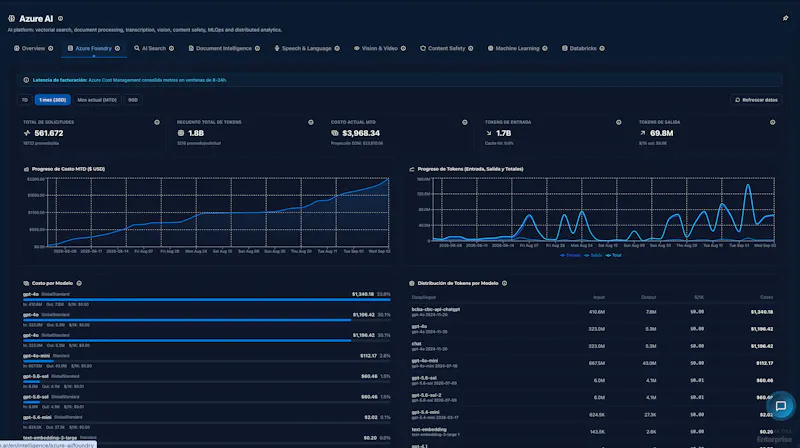Image resolution: width=800 pixels, height=448 pixels.
Task: Click the info icon on the Vision & Video tab
Action: 403,48
